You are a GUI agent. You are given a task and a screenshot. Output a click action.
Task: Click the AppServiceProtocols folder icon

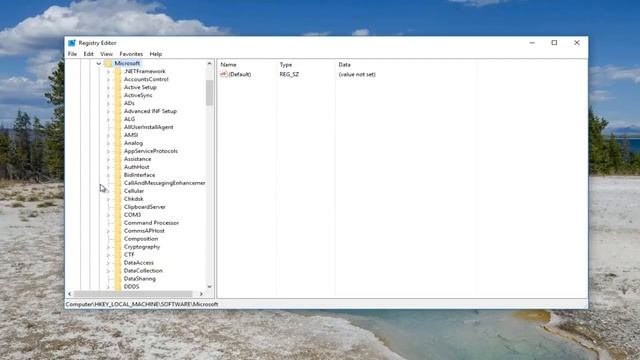(x=118, y=151)
